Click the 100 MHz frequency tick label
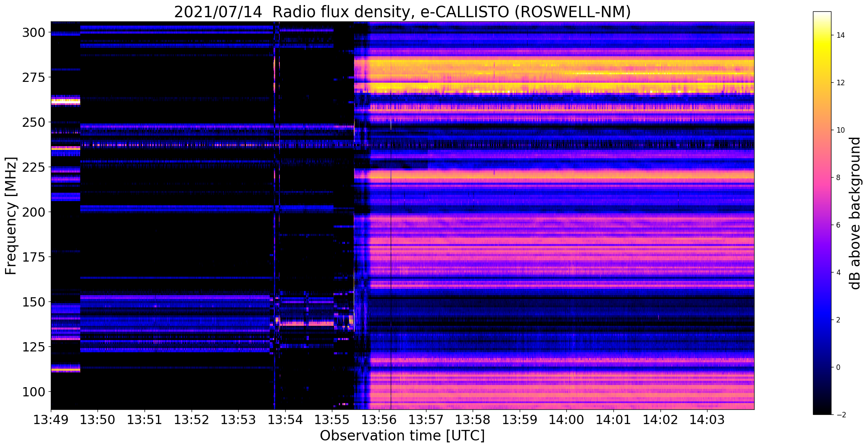The width and height of the screenshot is (868, 448). click(34, 392)
